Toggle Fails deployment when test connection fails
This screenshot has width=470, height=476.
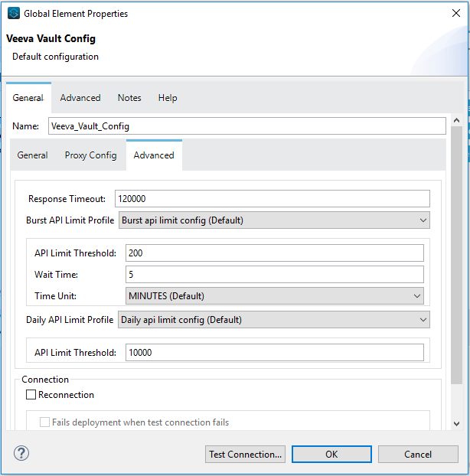click(44, 422)
